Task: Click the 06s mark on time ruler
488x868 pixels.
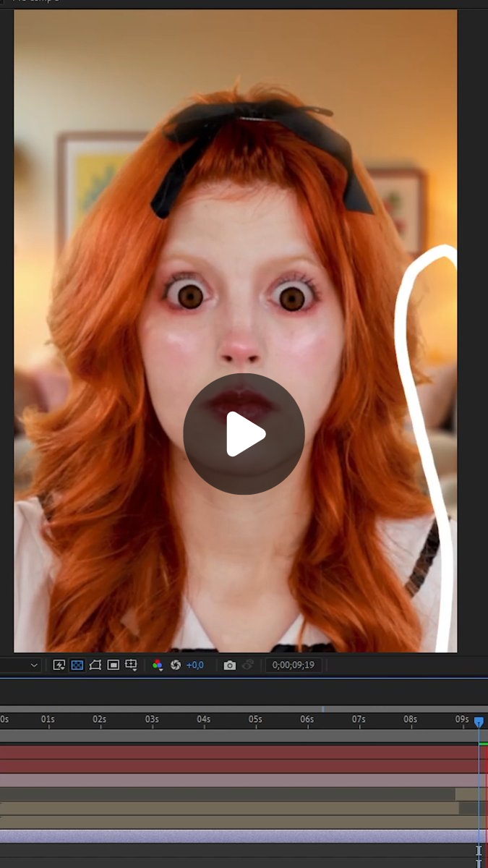Action: tap(307, 720)
